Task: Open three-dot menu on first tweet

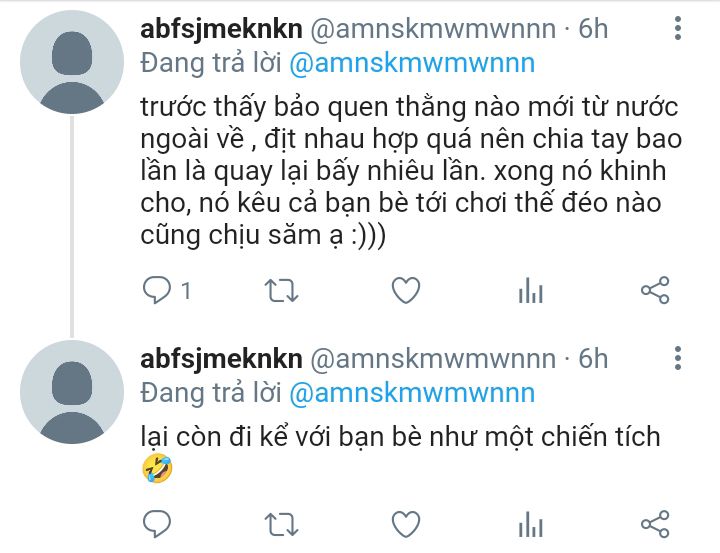Action: [x=678, y=28]
